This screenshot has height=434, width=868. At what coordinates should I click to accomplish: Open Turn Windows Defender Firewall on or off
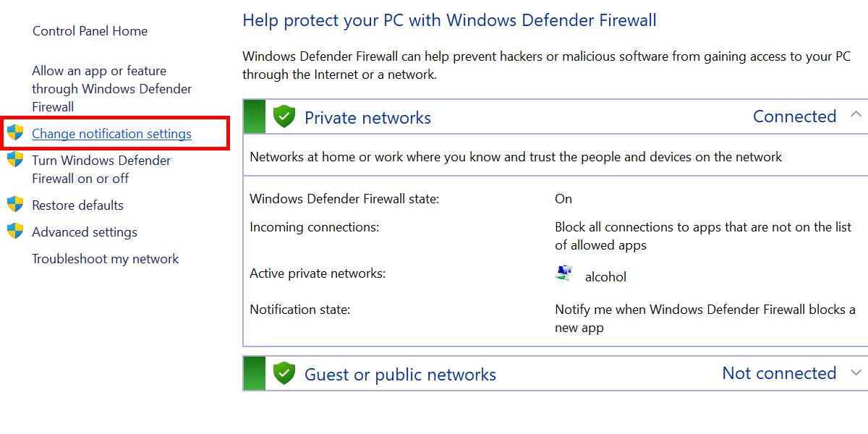click(101, 169)
